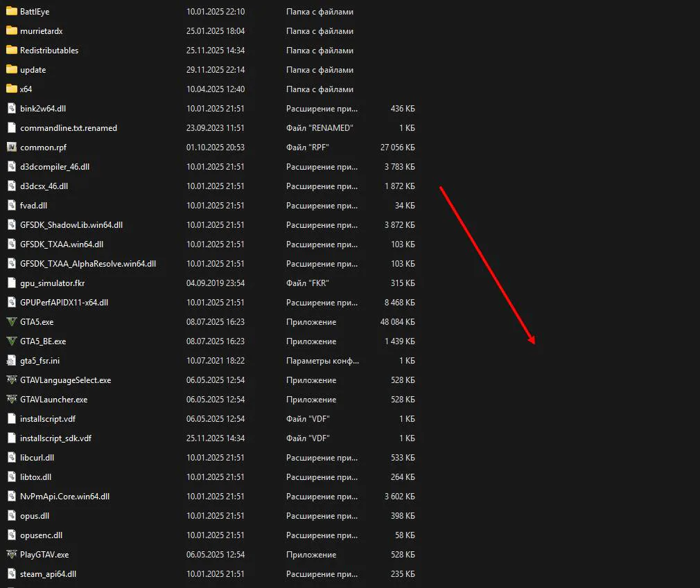The width and height of the screenshot is (700, 588).
Task: Select the Redistributables folder name
Action: click(49, 51)
